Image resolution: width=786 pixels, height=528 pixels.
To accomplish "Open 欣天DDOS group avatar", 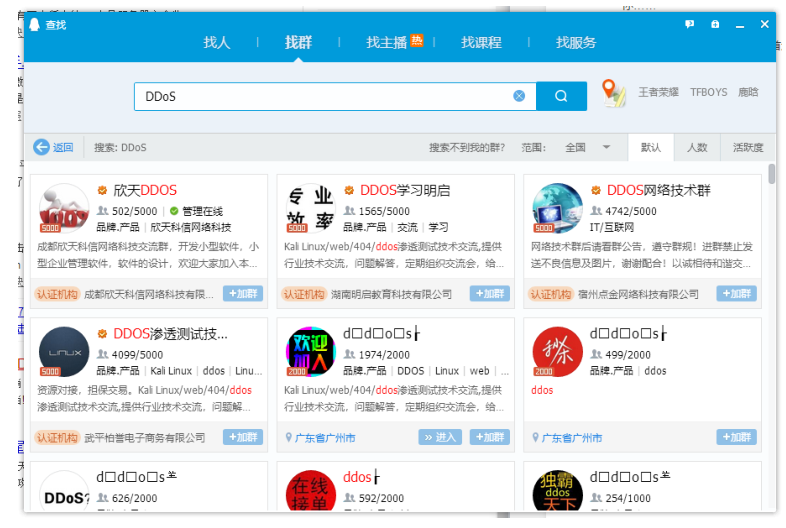I will click(63, 208).
